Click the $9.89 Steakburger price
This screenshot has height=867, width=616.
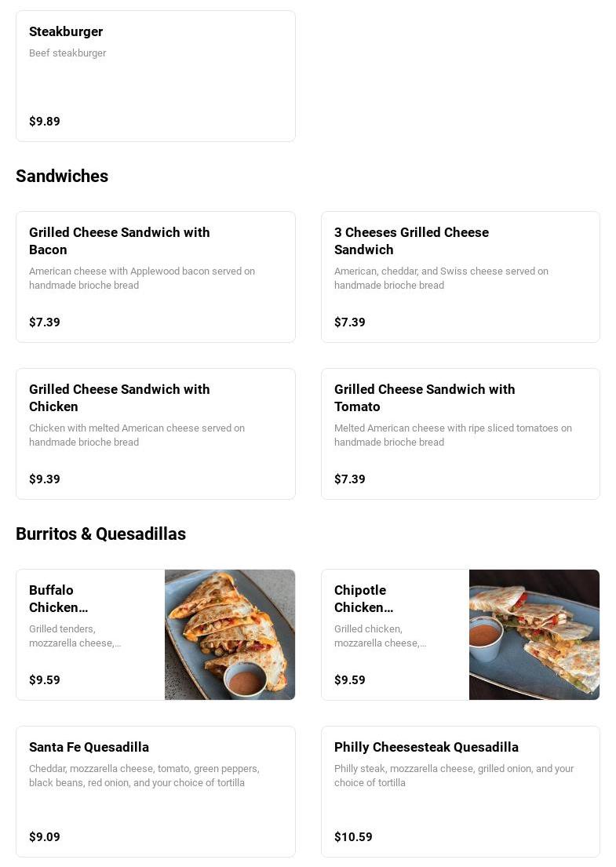pos(45,122)
